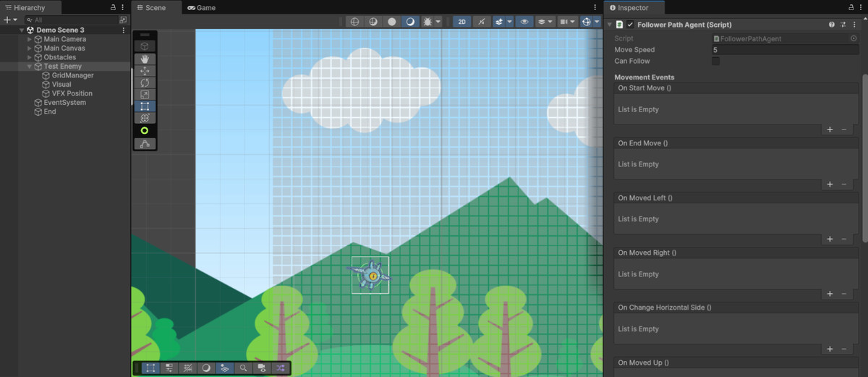
Task: Click the sliders settings icon in bottom bar
Action: (169, 368)
